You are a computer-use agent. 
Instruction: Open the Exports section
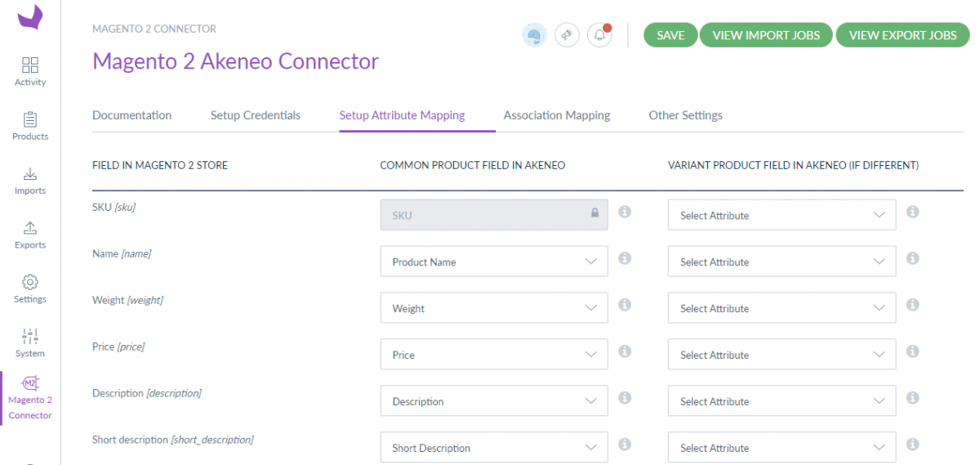pyautogui.click(x=30, y=235)
